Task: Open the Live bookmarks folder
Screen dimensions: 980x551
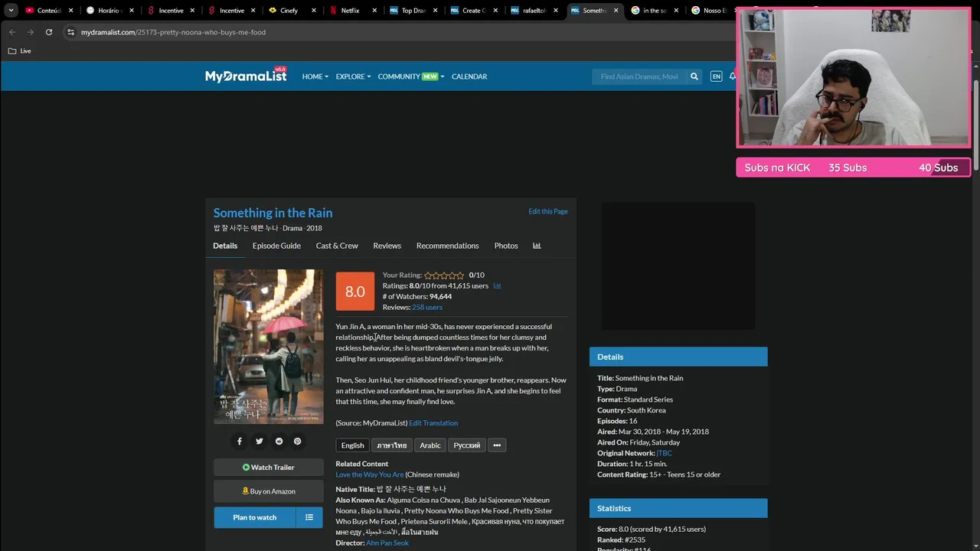Action: coord(19,51)
